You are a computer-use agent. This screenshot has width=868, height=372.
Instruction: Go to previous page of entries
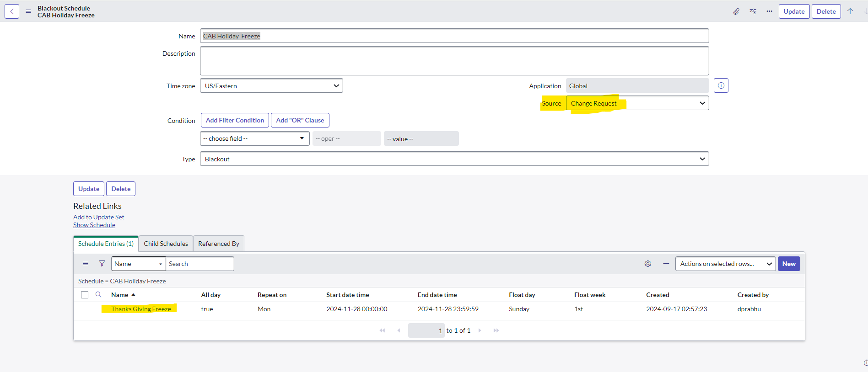click(x=399, y=330)
